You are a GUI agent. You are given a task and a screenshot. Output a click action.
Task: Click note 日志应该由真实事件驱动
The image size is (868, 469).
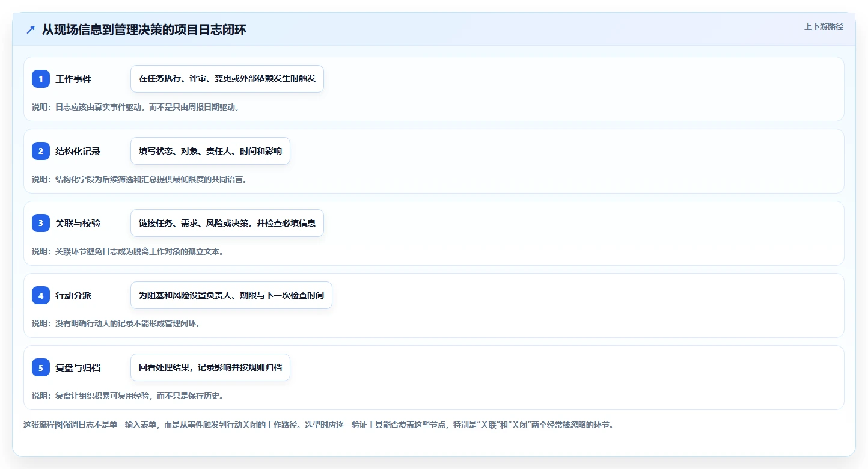136,107
